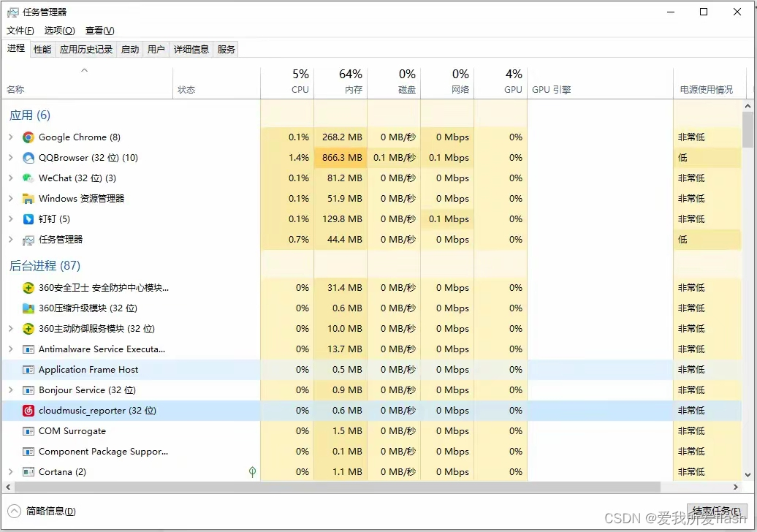Viewport: 757px width, 532px height.
Task: Click the green leaf suspended icon for Cortana
Action: tap(252, 471)
